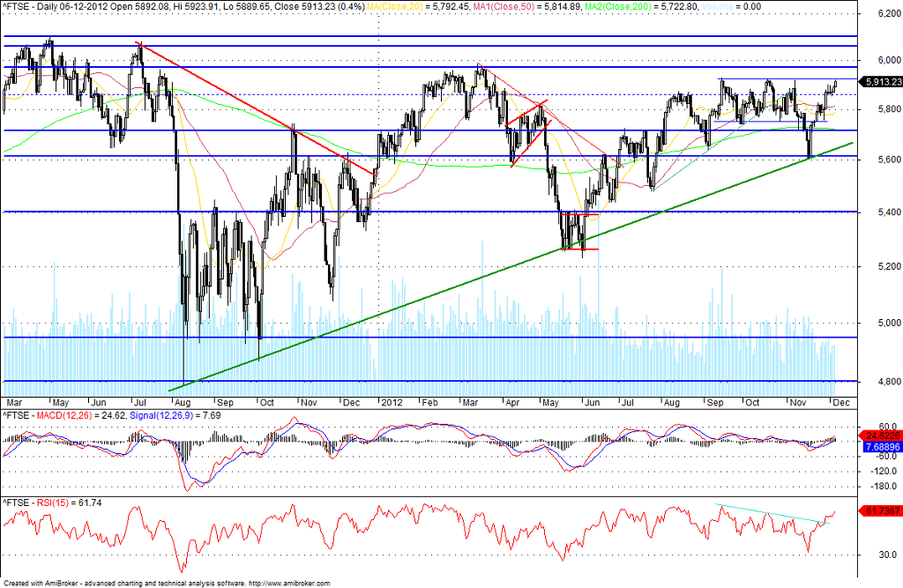Image resolution: width=903 pixels, height=588 pixels.
Task: Click the 5,000 price axis label
Action: (889, 323)
